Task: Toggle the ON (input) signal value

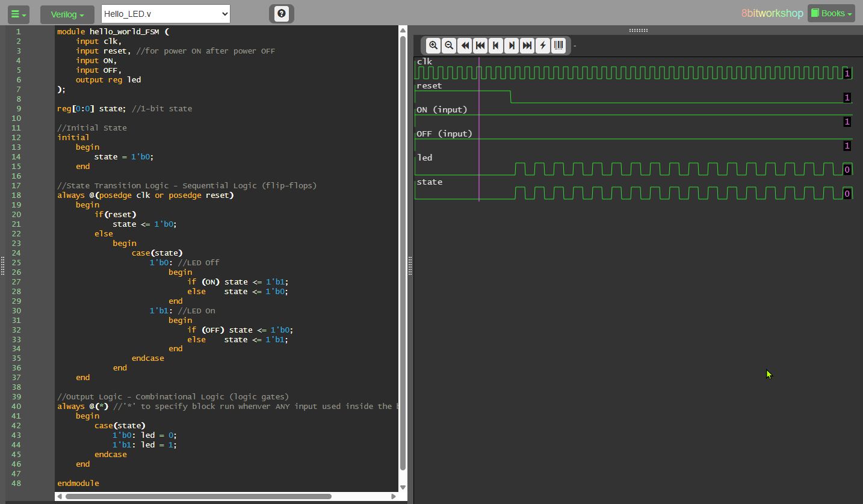Action: point(847,121)
